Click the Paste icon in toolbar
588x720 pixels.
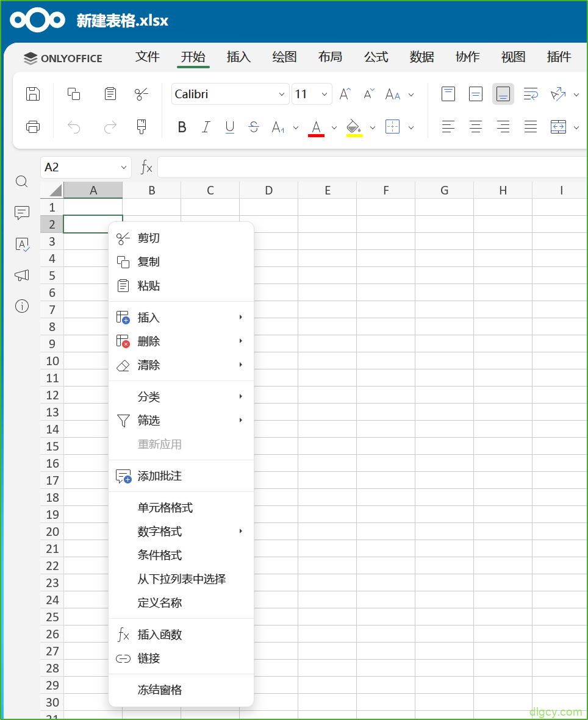tap(110, 94)
